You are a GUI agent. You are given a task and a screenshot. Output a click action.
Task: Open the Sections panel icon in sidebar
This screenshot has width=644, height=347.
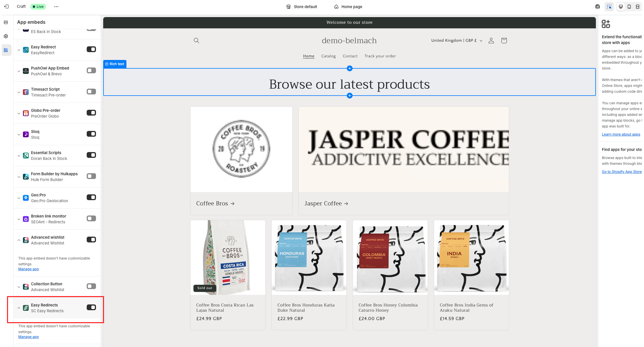[x=6, y=22]
